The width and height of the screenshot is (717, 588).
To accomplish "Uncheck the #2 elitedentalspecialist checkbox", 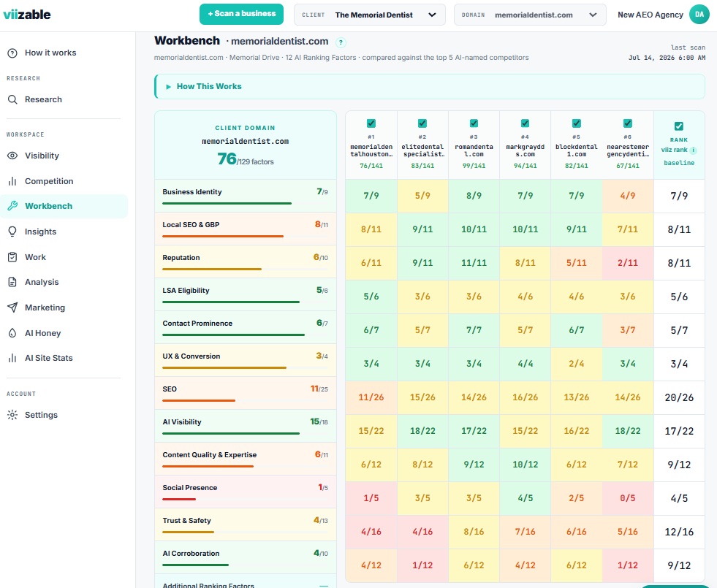I will pos(422,123).
